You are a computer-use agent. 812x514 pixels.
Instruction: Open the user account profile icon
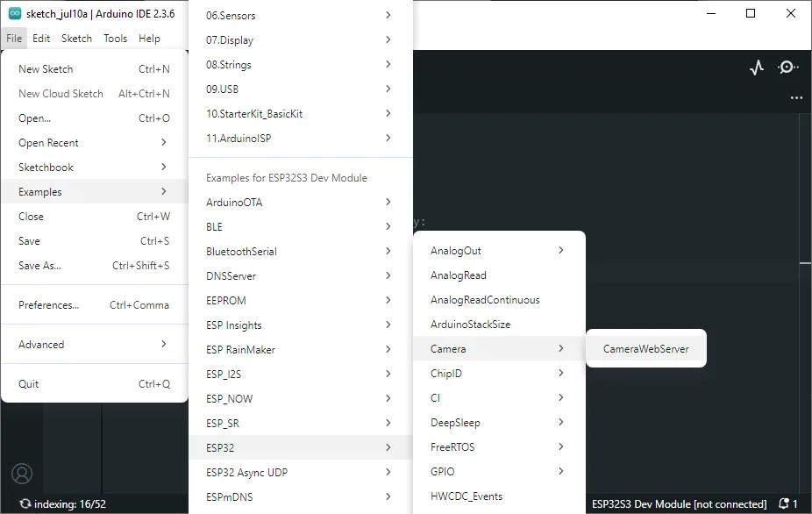coord(22,474)
